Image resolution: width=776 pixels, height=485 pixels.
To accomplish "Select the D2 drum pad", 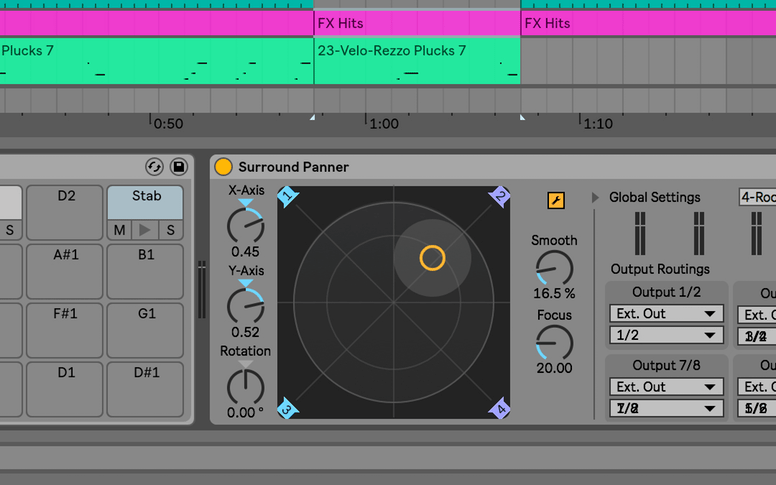I will click(x=65, y=213).
